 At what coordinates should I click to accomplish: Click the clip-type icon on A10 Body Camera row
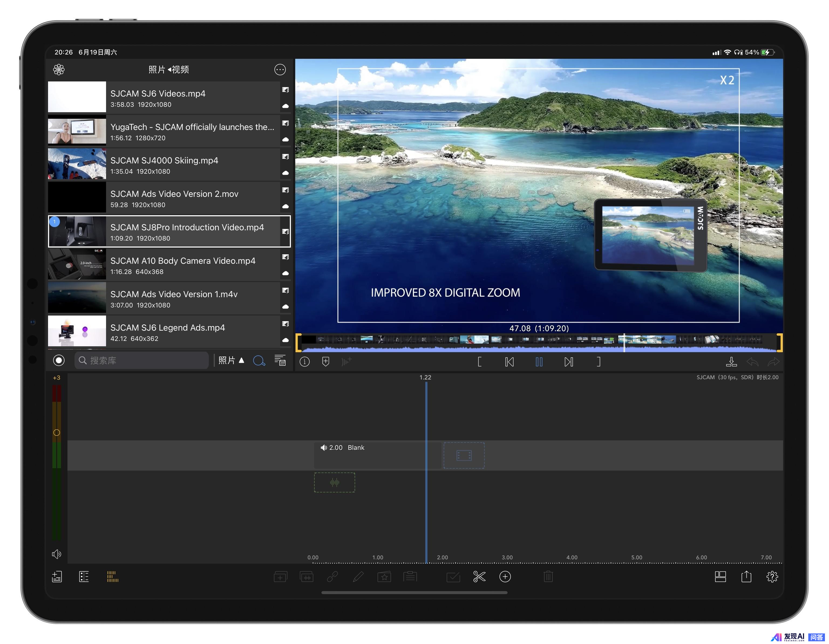286,257
